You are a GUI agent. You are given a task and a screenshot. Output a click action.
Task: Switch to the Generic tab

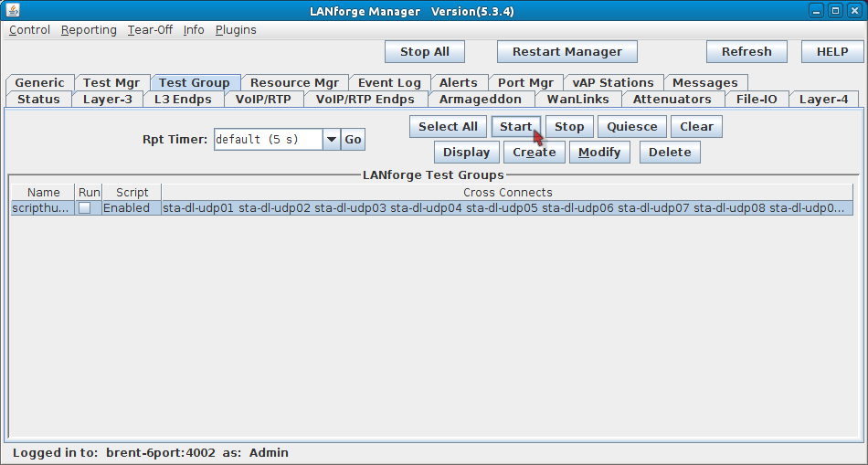(40, 82)
